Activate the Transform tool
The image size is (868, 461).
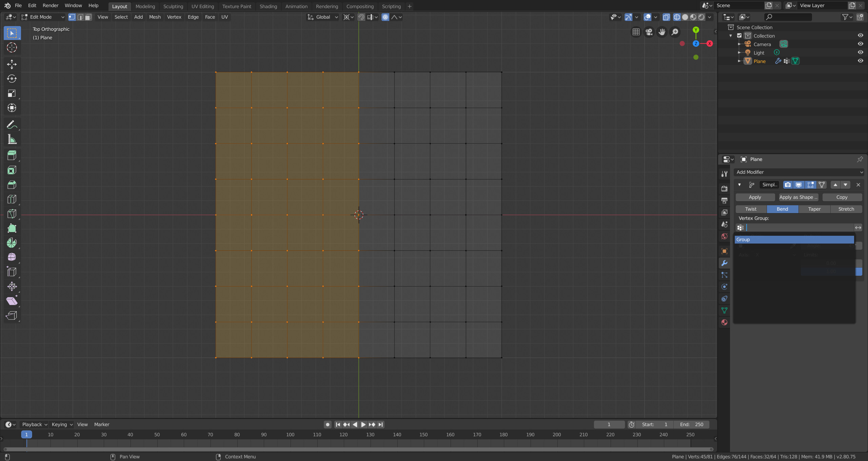(12, 108)
